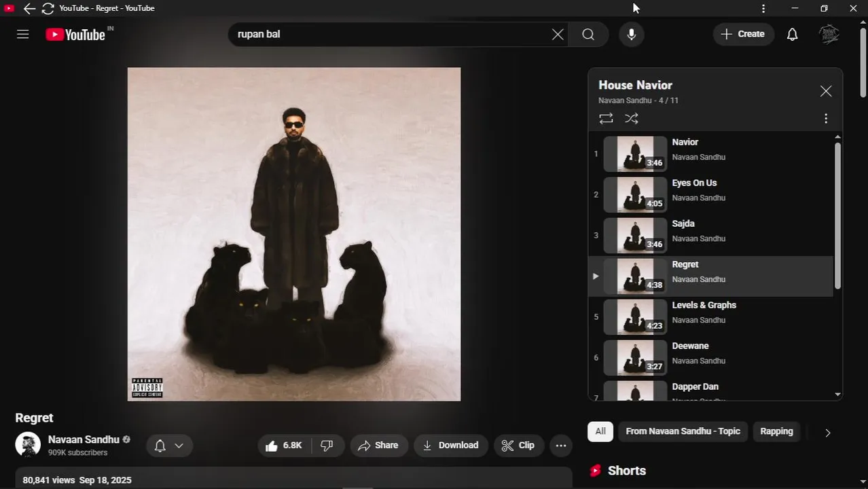The width and height of the screenshot is (868, 489).
Task: Show more filter chips with arrow
Action: pyautogui.click(x=827, y=432)
